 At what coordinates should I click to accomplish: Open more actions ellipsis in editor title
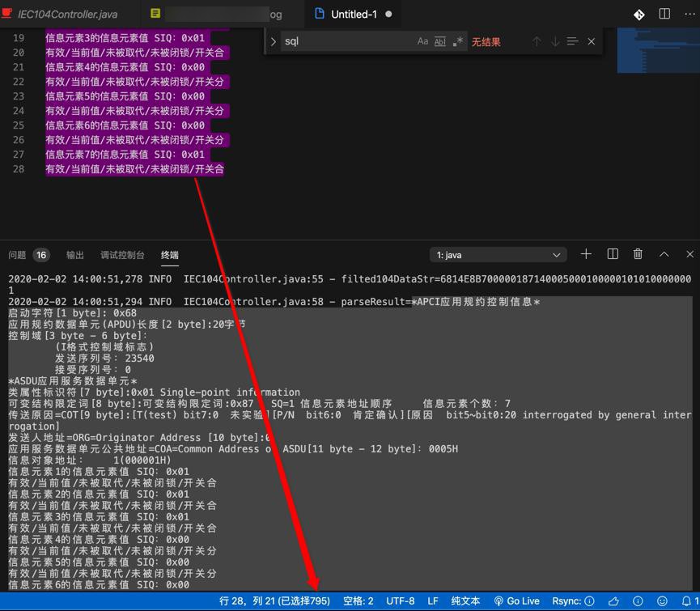pyautogui.click(x=689, y=15)
